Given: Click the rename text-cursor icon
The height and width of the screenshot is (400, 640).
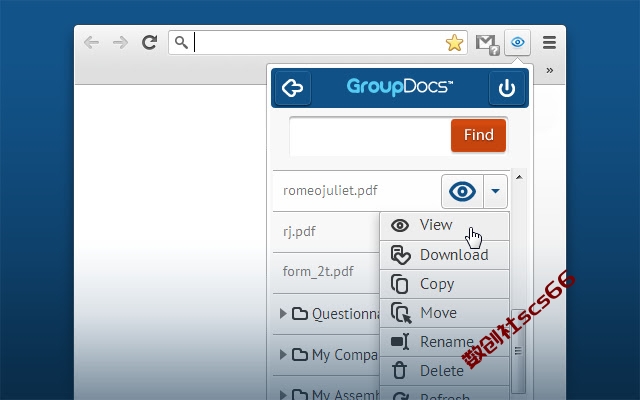Looking at the screenshot, I should coord(400,342).
